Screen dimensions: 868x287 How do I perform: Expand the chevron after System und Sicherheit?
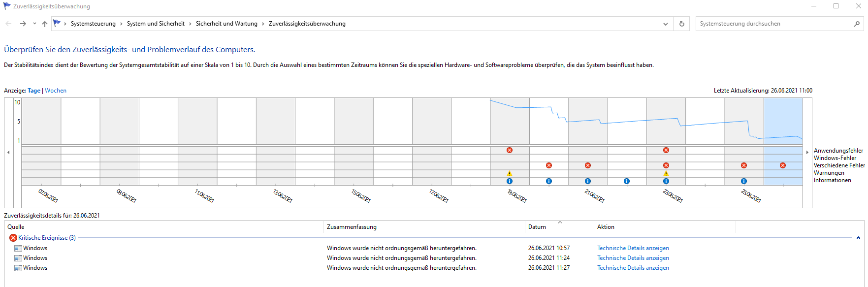coord(191,24)
